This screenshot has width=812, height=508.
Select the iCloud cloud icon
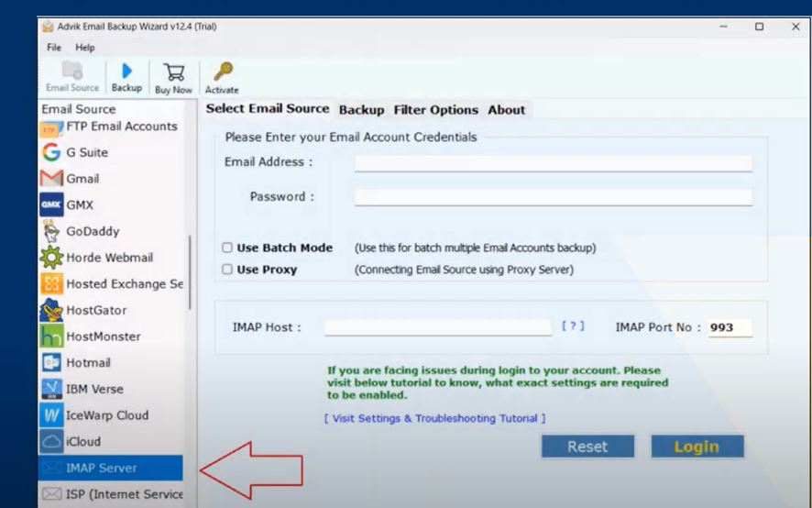click(x=51, y=442)
